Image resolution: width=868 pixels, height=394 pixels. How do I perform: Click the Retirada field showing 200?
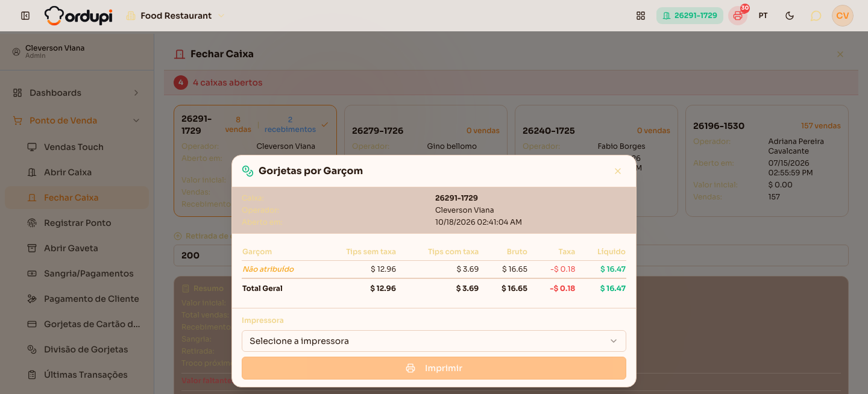511,255
